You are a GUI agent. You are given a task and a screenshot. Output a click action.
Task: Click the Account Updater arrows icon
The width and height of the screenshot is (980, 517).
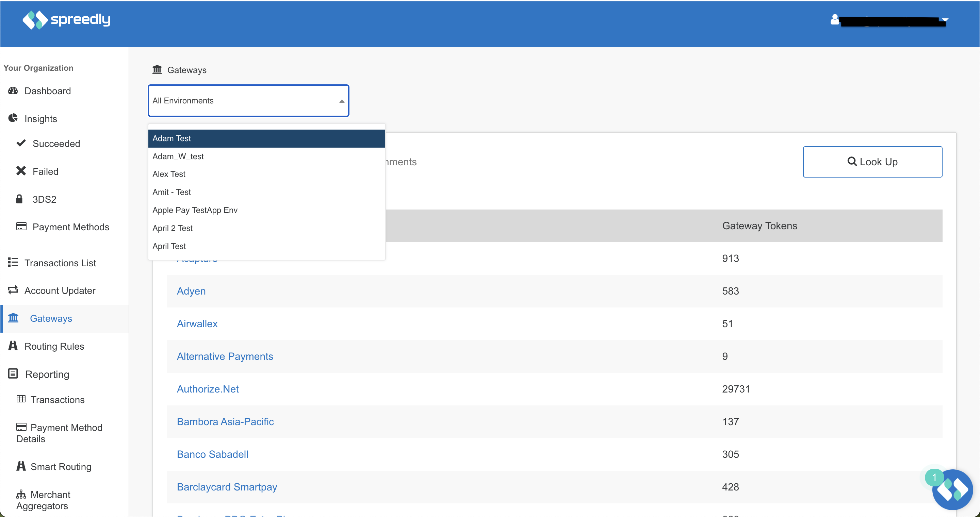pyautogui.click(x=13, y=290)
